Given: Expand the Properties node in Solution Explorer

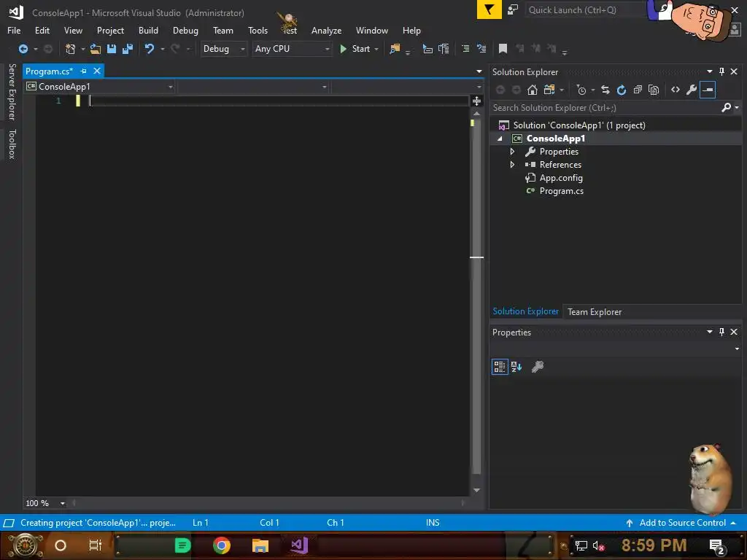Looking at the screenshot, I should pos(513,152).
